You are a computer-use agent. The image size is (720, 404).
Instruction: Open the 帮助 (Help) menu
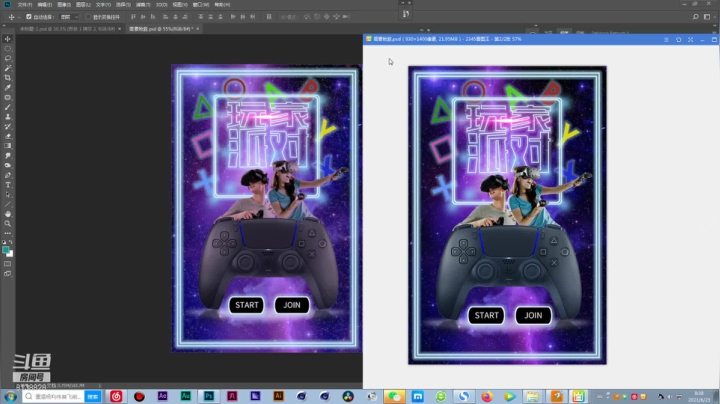click(x=222, y=5)
